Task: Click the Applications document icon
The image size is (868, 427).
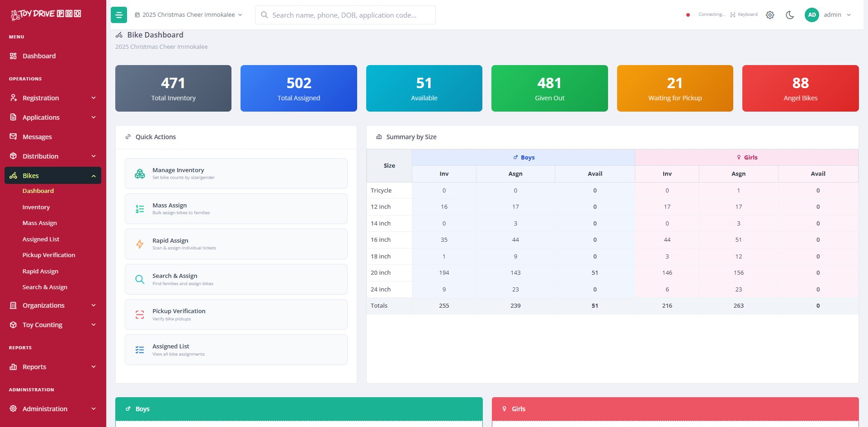Action: click(13, 117)
